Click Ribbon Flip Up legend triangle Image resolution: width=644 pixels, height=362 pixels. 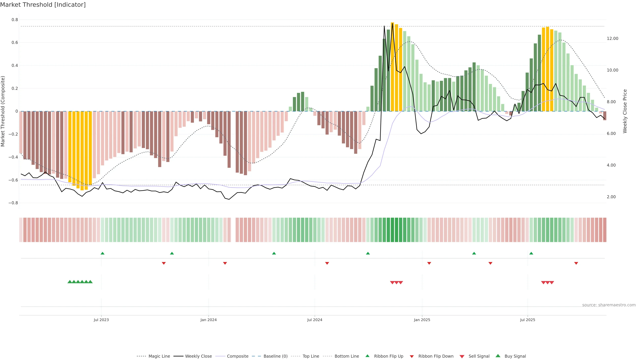tap(367, 356)
